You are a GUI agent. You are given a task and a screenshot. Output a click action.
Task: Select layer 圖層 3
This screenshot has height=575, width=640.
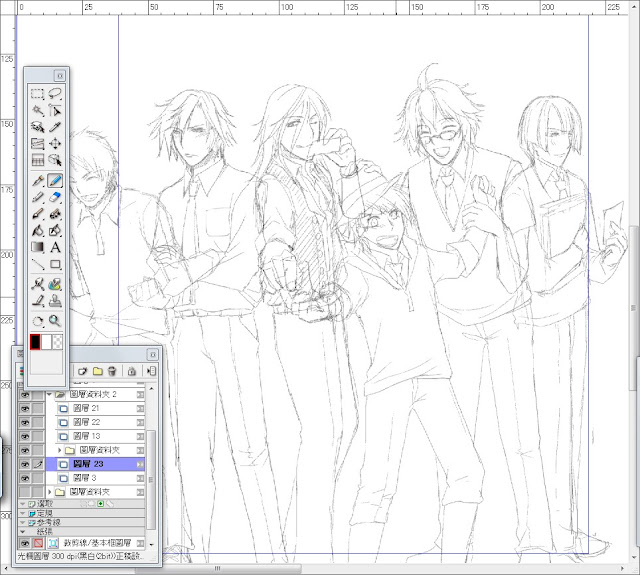coord(96,478)
